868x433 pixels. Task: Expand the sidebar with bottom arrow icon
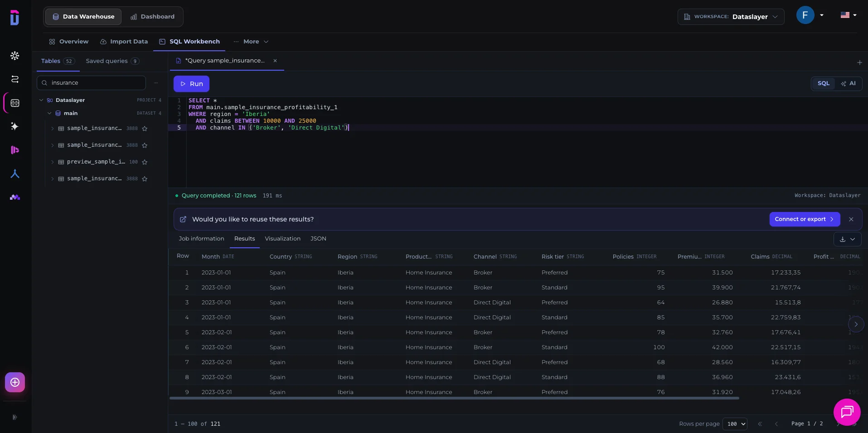pyautogui.click(x=15, y=417)
